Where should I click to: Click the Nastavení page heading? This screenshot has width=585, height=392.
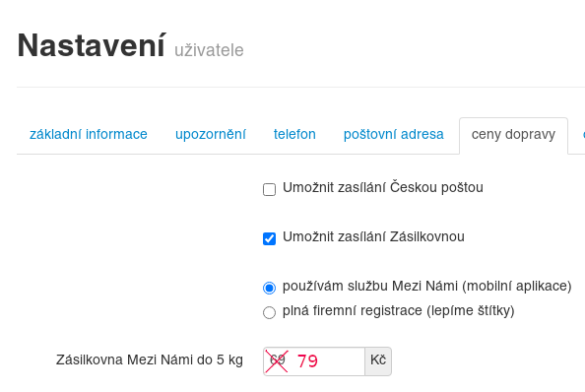coord(91,45)
